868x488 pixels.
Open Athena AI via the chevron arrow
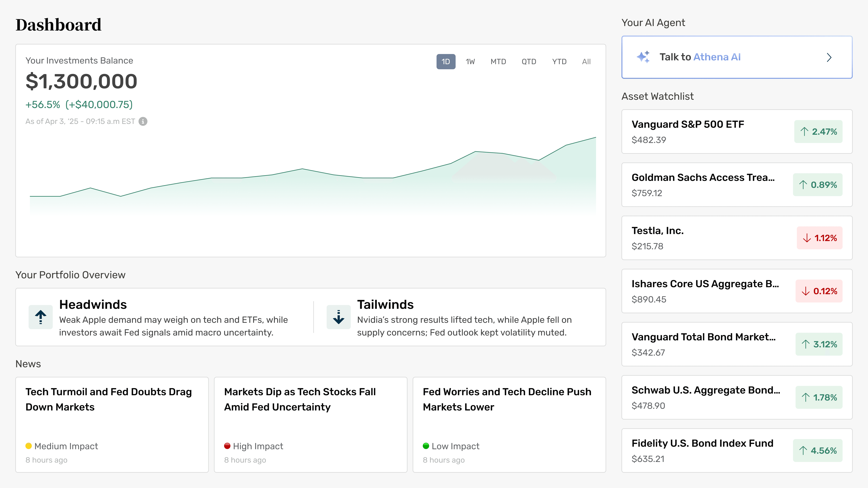click(829, 57)
